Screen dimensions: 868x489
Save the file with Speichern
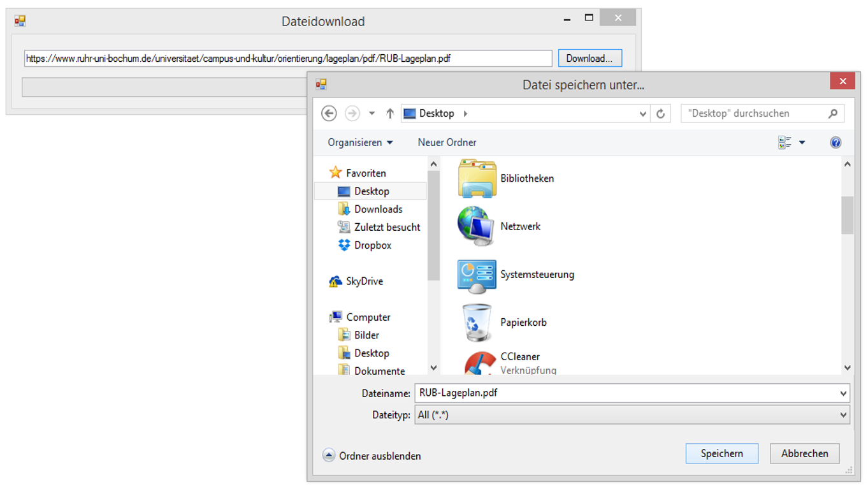(721, 453)
